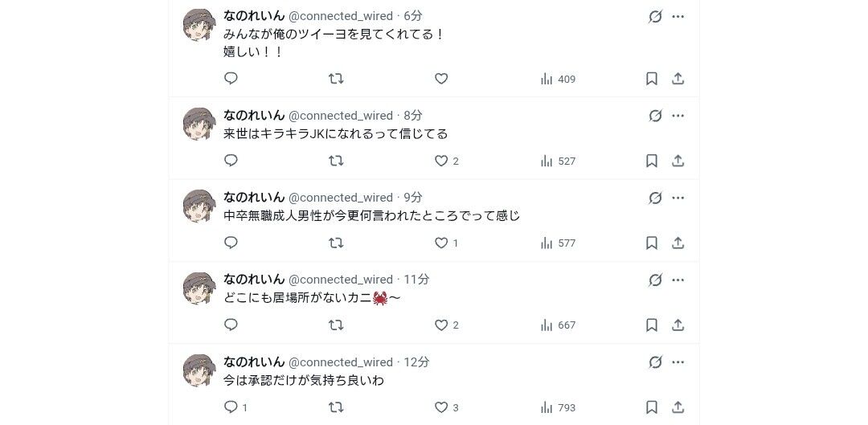Share the tweet with 527 views

(678, 161)
